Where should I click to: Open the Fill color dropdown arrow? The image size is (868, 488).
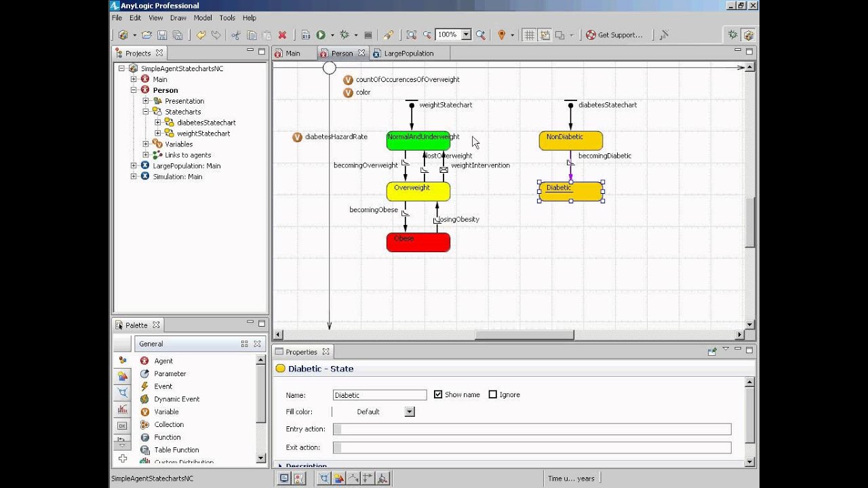409,411
